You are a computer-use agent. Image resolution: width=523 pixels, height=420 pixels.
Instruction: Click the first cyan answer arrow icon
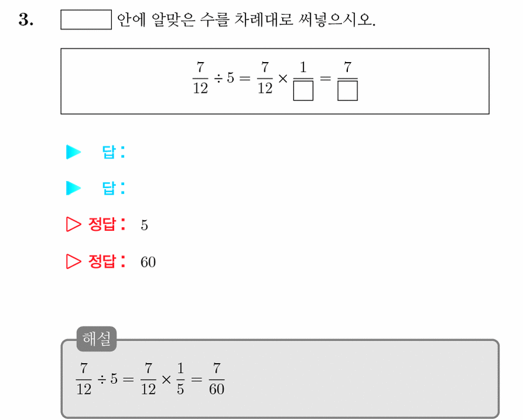coord(73,152)
